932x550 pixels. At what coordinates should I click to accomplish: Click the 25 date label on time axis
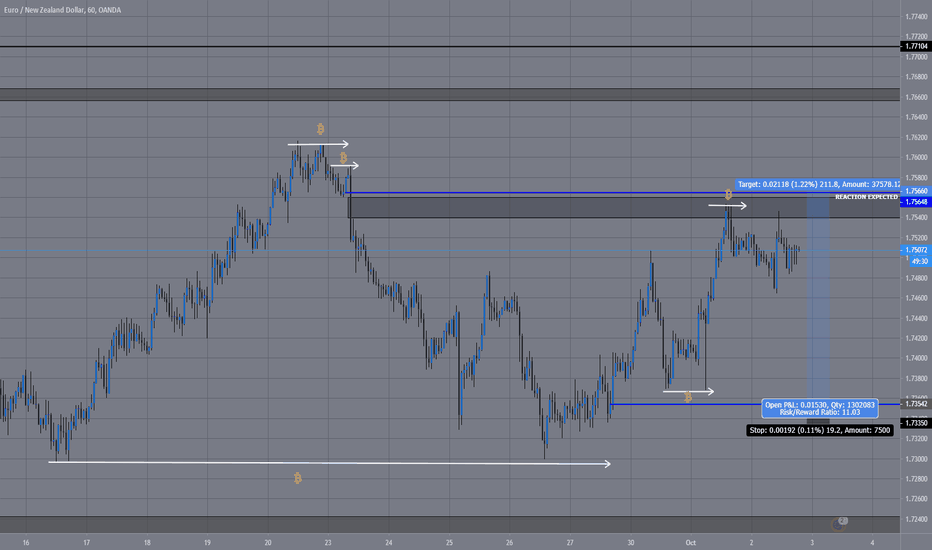(449, 543)
